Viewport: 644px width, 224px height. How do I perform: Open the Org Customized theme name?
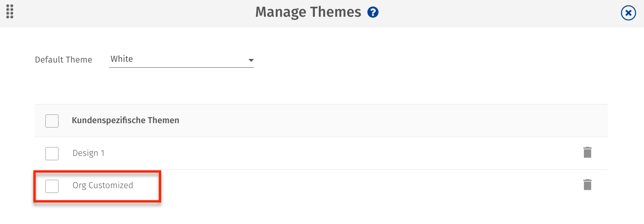[103, 185]
